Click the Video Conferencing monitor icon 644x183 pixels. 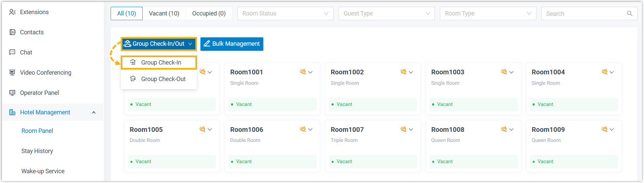(x=12, y=73)
